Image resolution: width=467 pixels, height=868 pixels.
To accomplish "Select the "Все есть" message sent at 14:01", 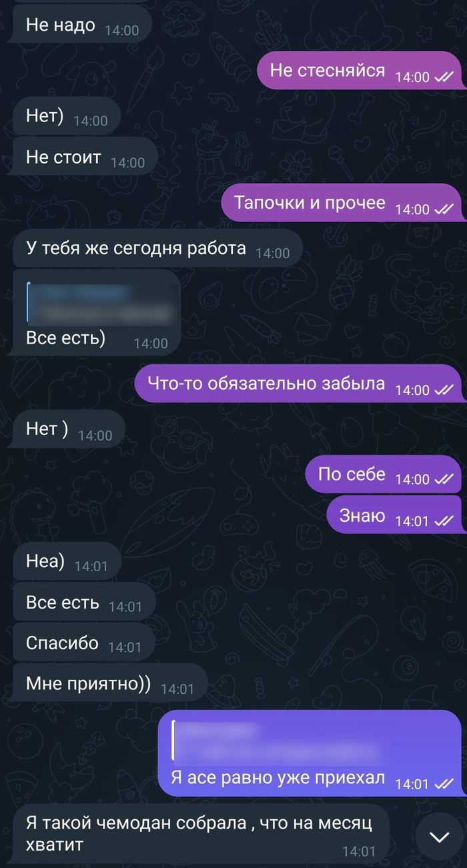I will click(x=84, y=603).
